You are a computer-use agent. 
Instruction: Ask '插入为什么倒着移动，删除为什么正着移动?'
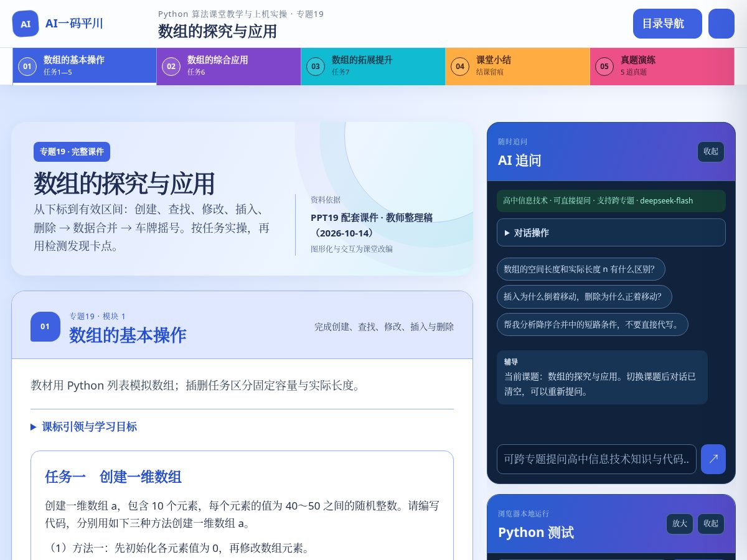click(x=585, y=297)
